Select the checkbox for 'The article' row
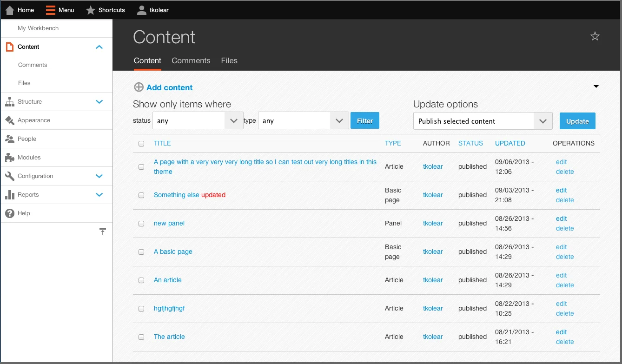This screenshot has height=364, width=622. tap(141, 337)
